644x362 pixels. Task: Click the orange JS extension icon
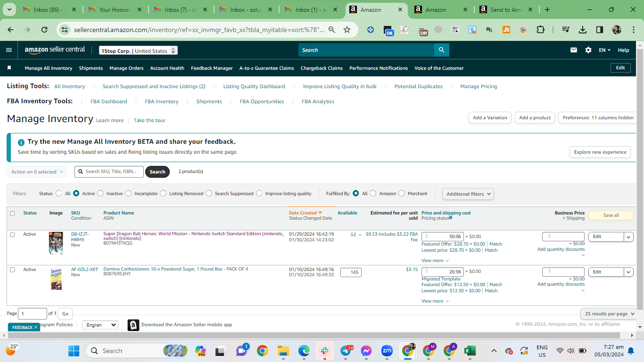click(506, 30)
